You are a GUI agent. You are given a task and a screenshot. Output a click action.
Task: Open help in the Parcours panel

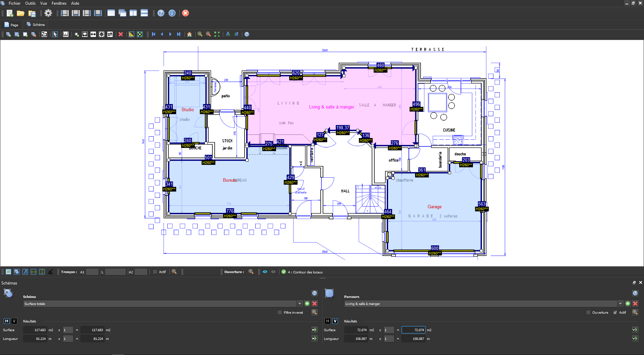tap(635, 293)
